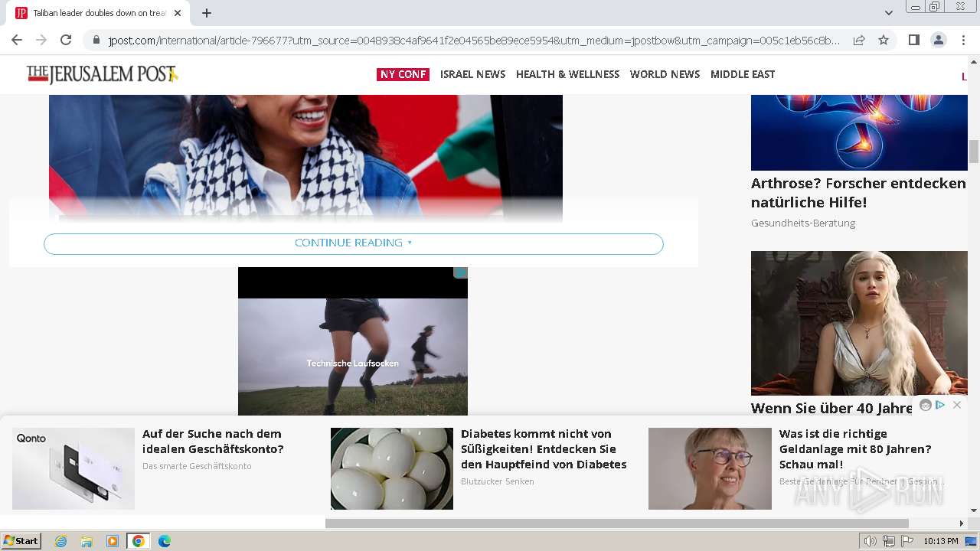Open Health & Wellness section

click(567, 74)
